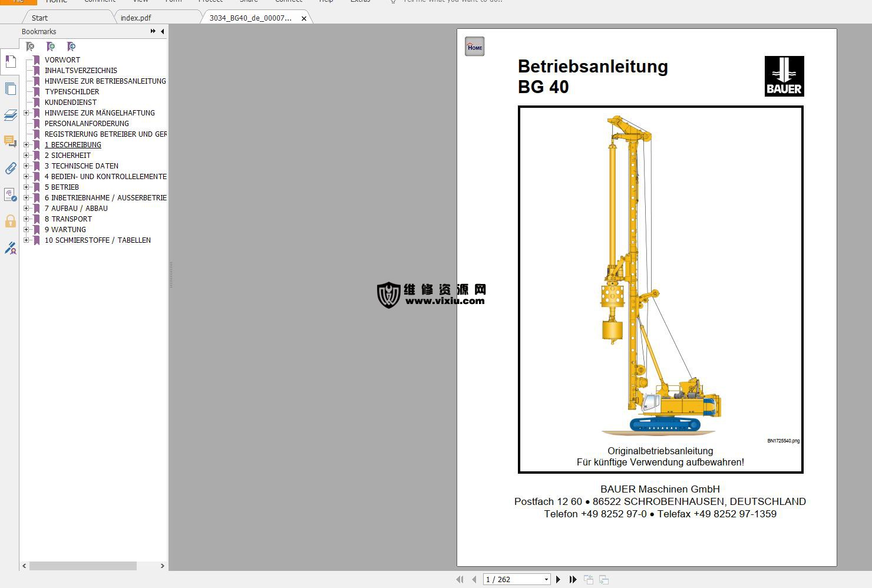The image size is (872, 588).
Task: Click the bookmarks horizontal scrollbar thumb
Action: coord(83,566)
